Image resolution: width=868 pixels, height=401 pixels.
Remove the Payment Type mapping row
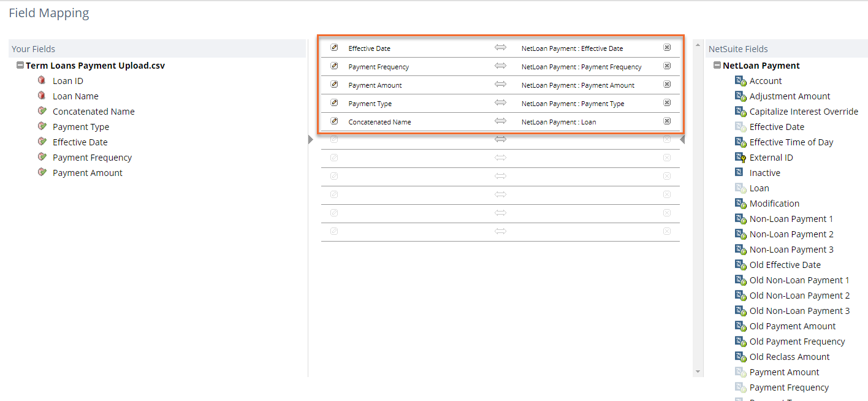(x=667, y=103)
